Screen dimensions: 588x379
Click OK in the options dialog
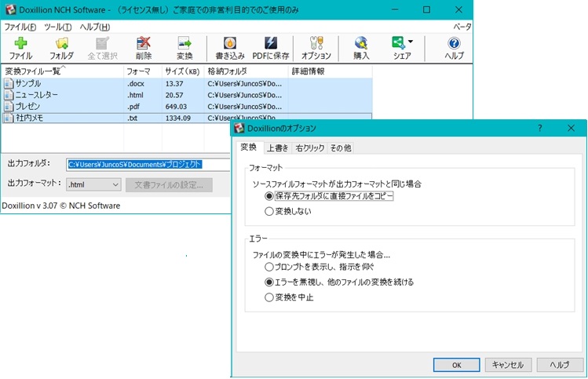point(456,365)
